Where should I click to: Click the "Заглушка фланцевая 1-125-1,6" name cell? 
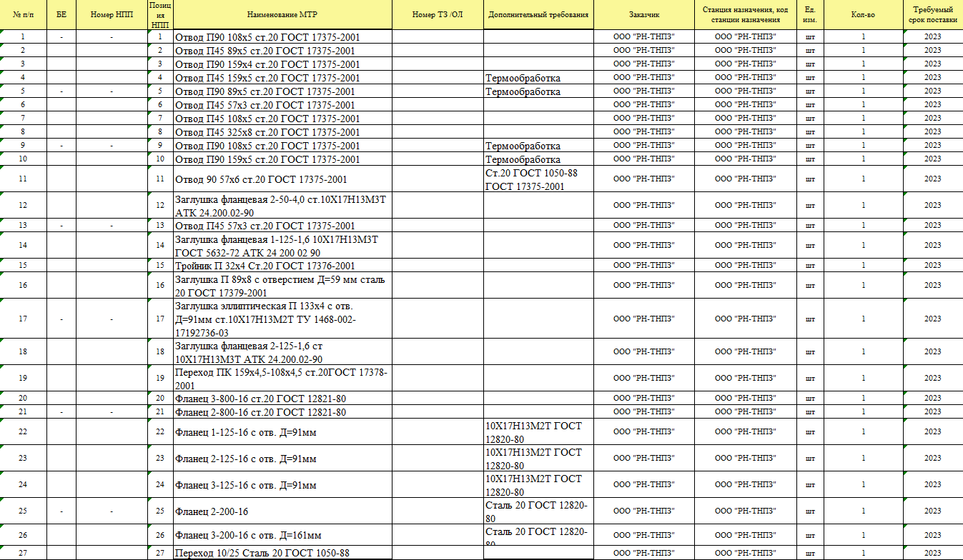[x=282, y=246]
